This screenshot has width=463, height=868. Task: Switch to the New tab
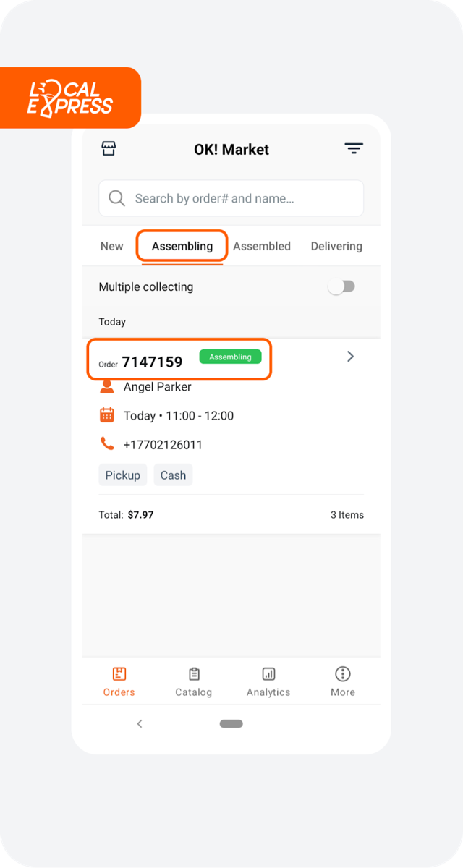(111, 246)
